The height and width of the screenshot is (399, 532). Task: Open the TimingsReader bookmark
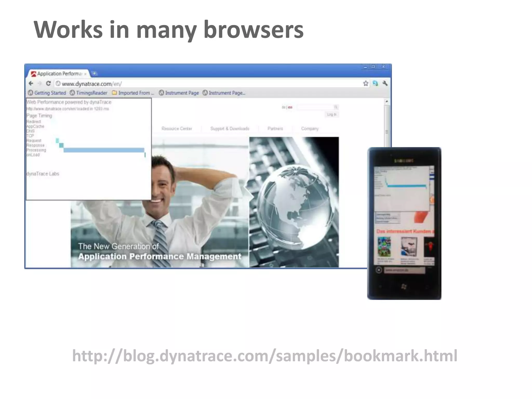click(89, 93)
